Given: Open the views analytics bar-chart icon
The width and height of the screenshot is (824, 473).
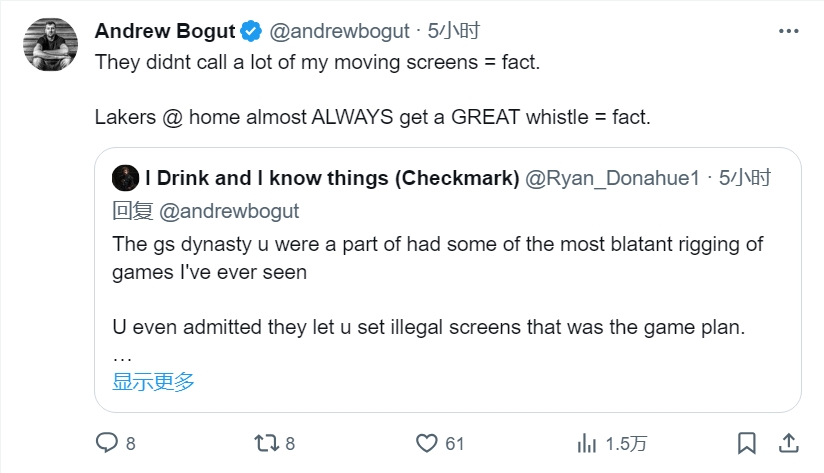Looking at the screenshot, I should 587,442.
